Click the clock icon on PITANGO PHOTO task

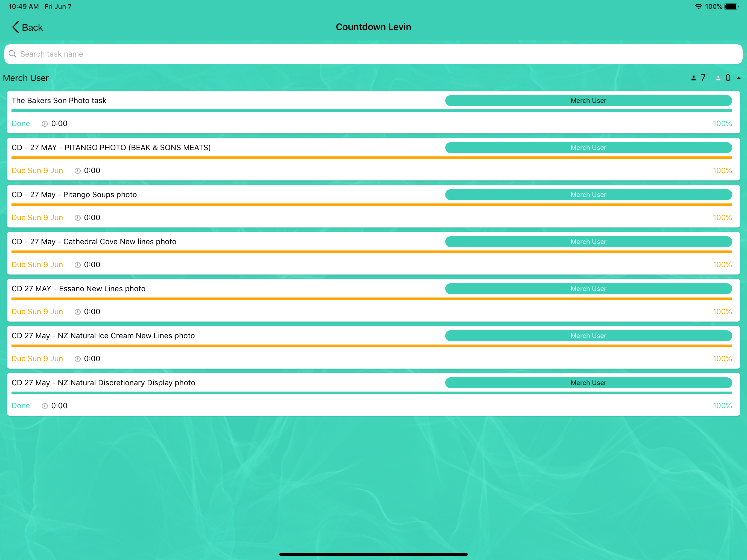[77, 171]
